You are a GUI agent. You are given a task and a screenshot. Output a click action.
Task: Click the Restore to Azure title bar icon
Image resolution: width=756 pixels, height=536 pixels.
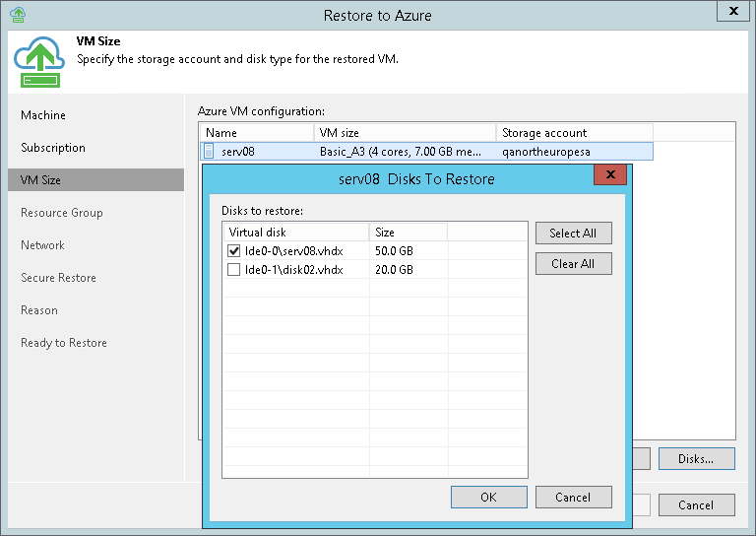click(x=18, y=15)
